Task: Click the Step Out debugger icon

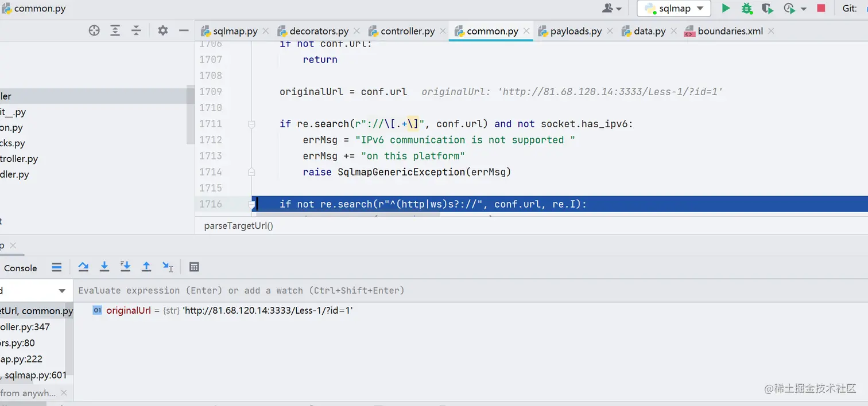Action: point(146,267)
